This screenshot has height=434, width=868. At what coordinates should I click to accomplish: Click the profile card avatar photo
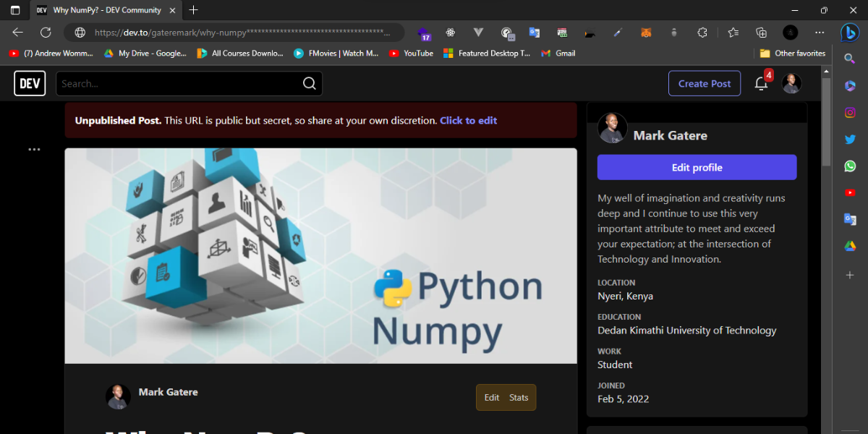(612, 128)
